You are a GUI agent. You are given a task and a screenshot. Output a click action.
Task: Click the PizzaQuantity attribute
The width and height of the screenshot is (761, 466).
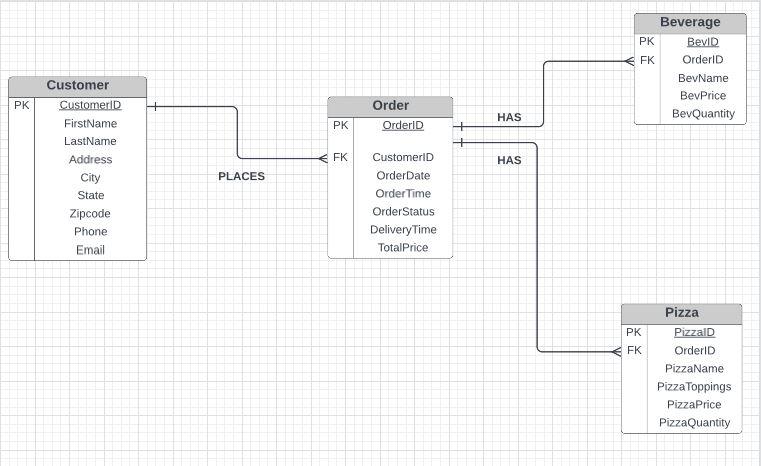tap(695, 422)
